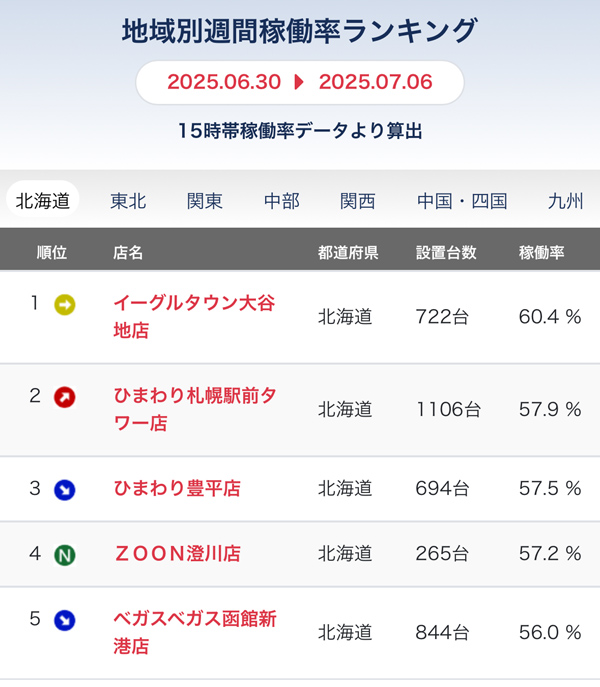Switch to the 東北 region tab
Viewport: 600px width, 687px height.
point(128,201)
